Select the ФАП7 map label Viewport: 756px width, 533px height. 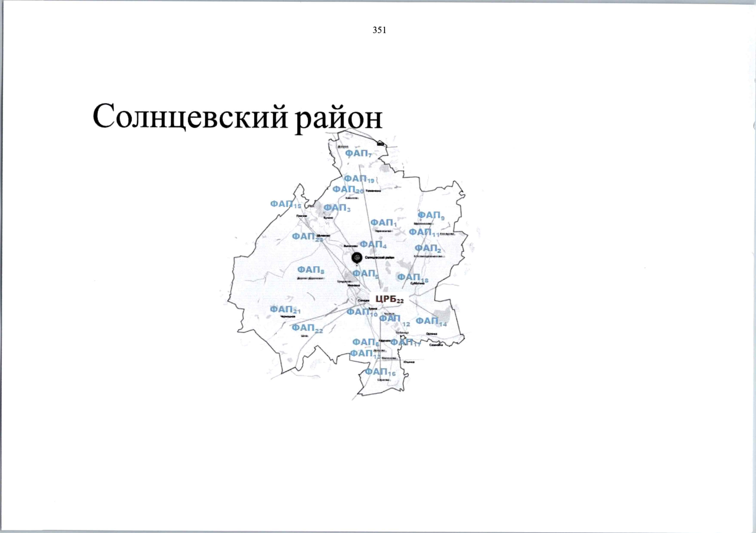pyautogui.click(x=358, y=154)
